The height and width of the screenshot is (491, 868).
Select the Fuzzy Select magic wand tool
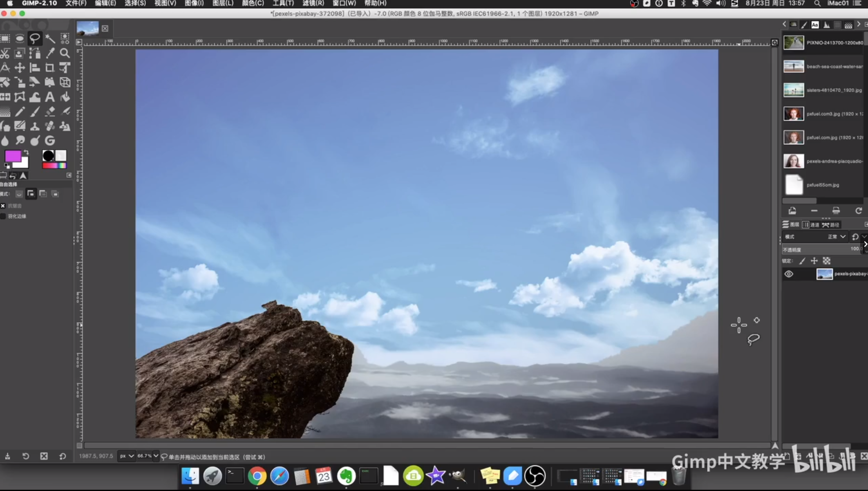[x=50, y=38]
